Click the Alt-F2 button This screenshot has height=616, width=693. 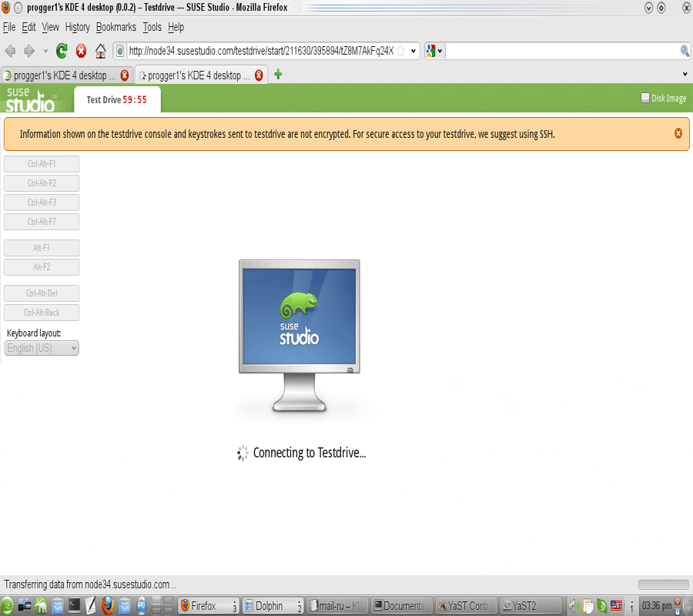coord(42,267)
